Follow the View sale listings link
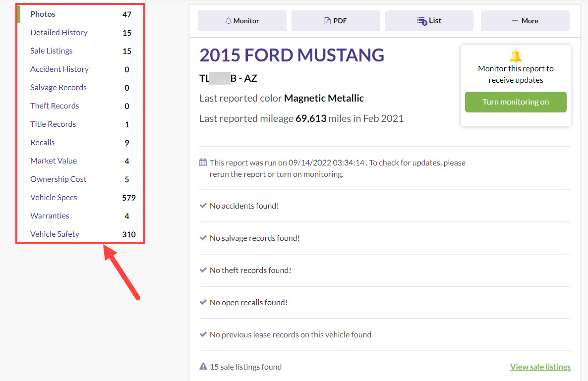Viewport: 588px width, 381px height. (540, 367)
